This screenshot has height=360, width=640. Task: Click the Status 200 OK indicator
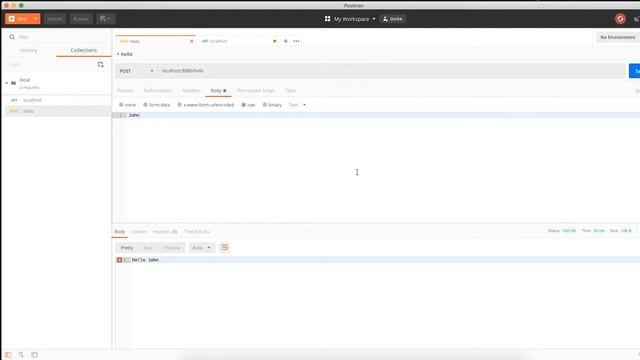click(562, 231)
